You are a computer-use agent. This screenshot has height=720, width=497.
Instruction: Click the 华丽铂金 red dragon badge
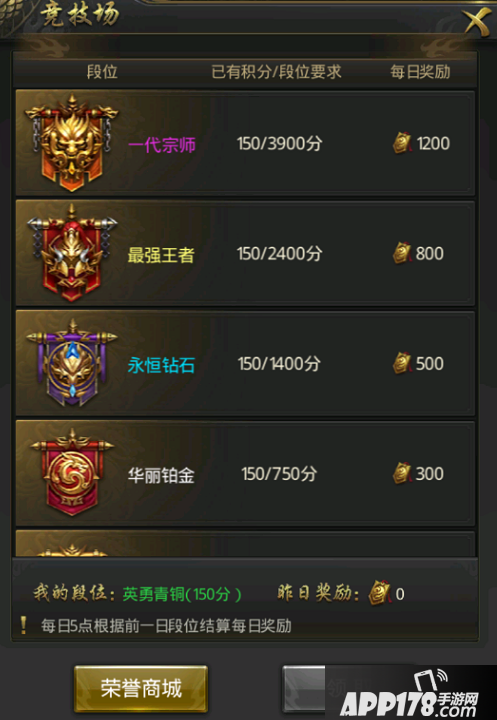click(x=72, y=473)
